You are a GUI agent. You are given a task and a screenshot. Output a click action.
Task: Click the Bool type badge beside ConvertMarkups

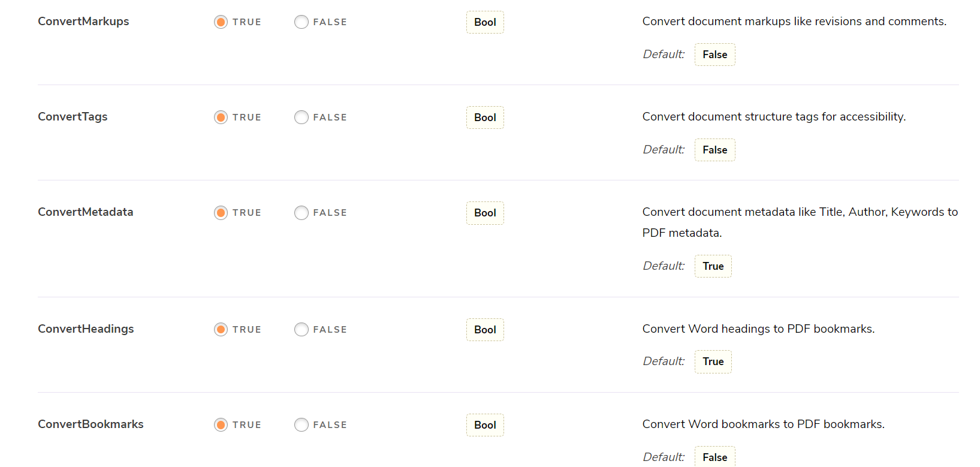tap(485, 22)
